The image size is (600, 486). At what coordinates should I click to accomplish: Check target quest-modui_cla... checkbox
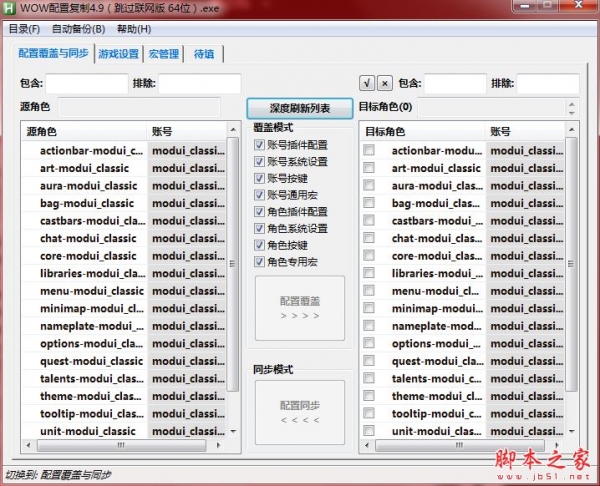click(369, 360)
